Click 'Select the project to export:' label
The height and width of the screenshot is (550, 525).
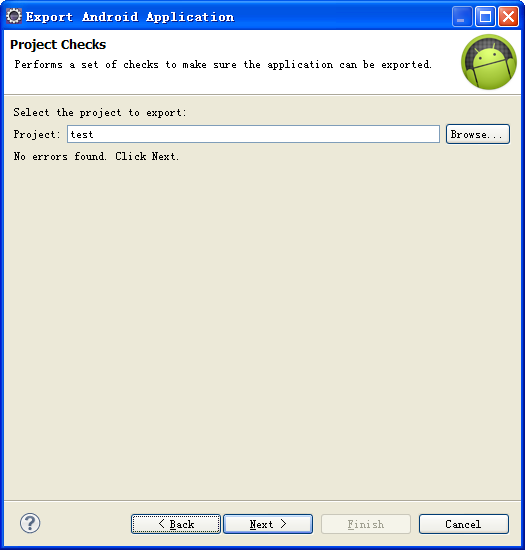point(100,113)
